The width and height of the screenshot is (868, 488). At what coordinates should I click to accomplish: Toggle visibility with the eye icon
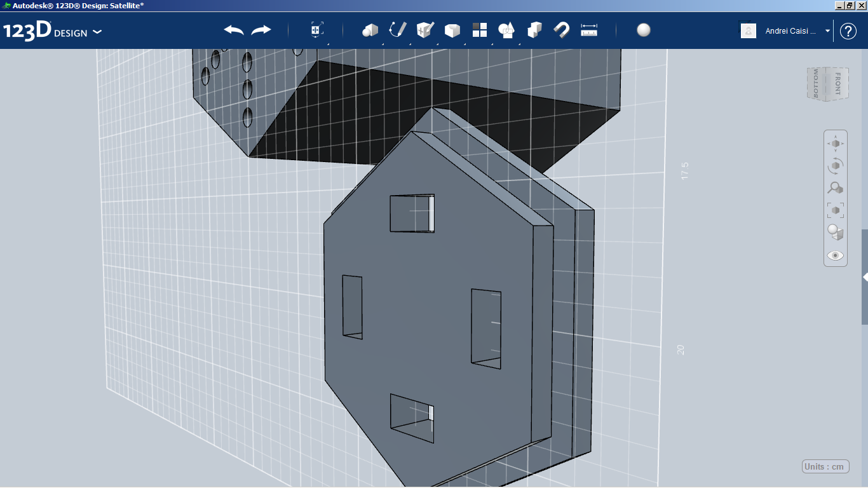tap(836, 255)
